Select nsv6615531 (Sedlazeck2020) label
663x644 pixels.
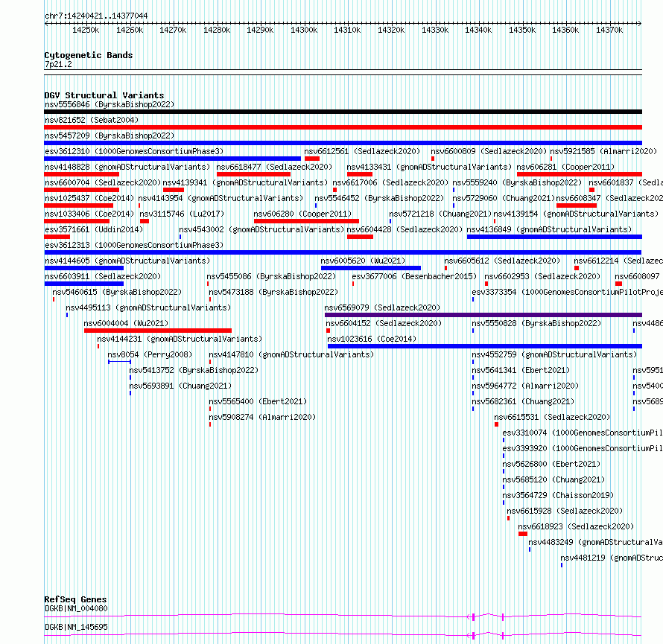tap(552, 417)
